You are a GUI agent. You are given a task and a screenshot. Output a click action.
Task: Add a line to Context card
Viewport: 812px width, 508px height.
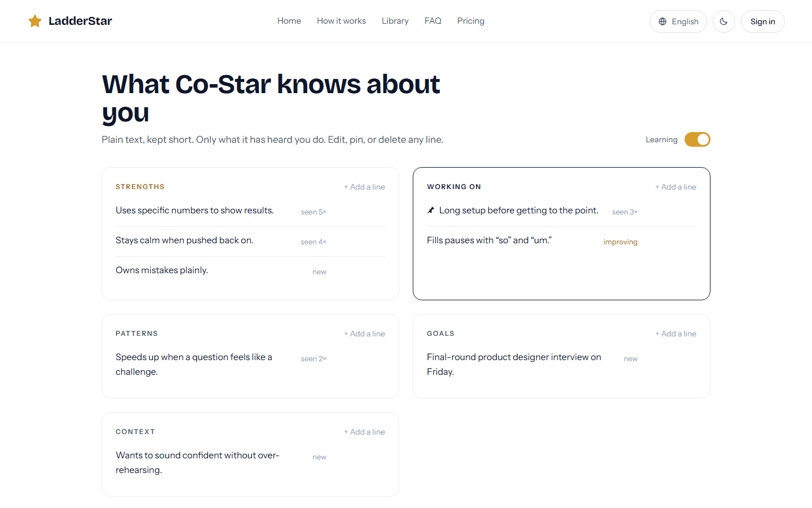365,432
